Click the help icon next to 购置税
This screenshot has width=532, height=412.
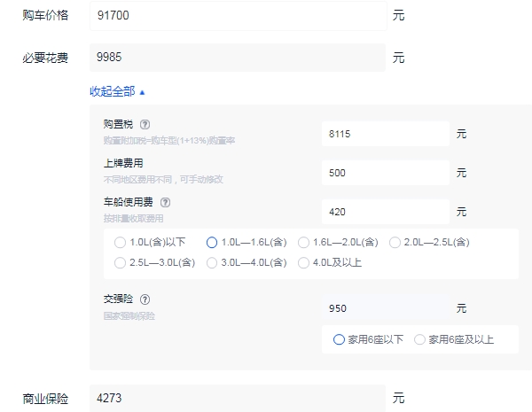tap(145, 125)
